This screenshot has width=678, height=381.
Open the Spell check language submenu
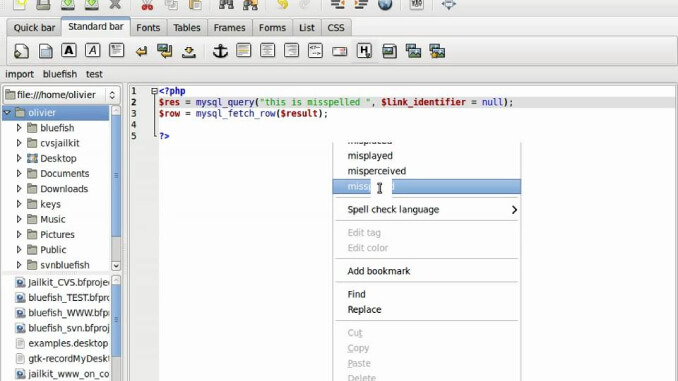coord(426,210)
